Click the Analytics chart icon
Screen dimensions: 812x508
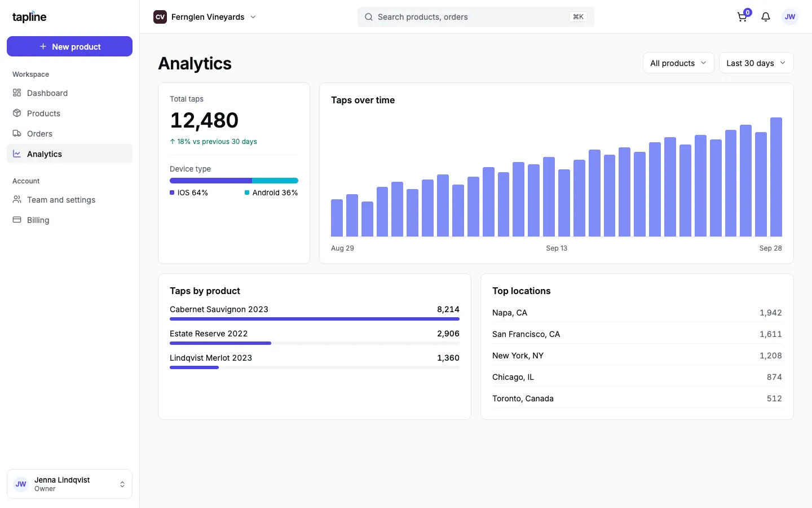pyautogui.click(x=17, y=154)
